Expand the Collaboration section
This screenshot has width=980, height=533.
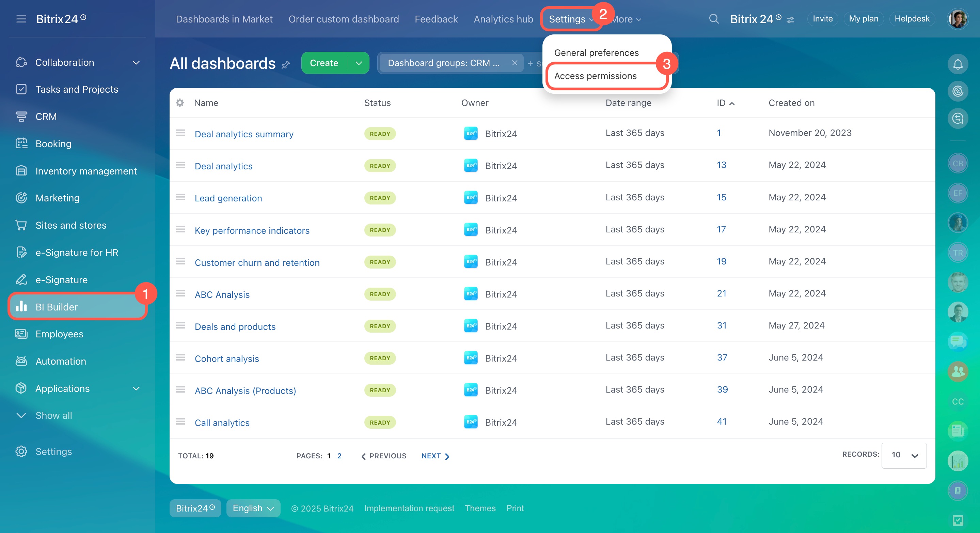(x=136, y=62)
